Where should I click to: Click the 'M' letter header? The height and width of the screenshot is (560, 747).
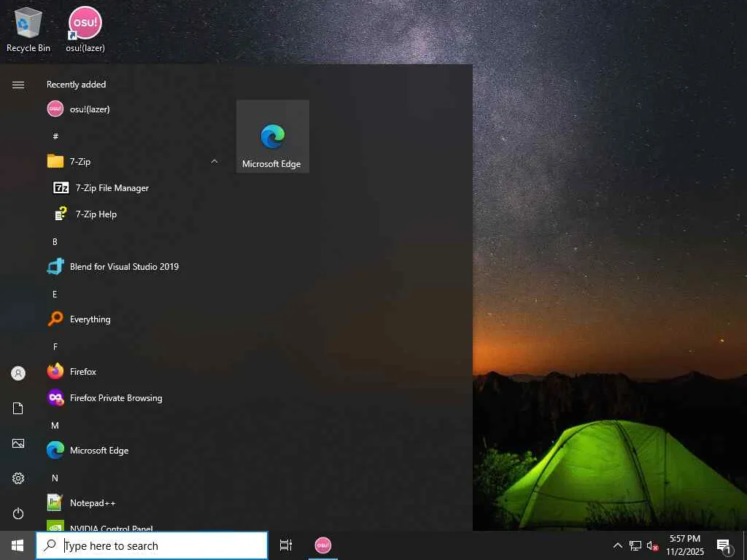coord(55,425)
